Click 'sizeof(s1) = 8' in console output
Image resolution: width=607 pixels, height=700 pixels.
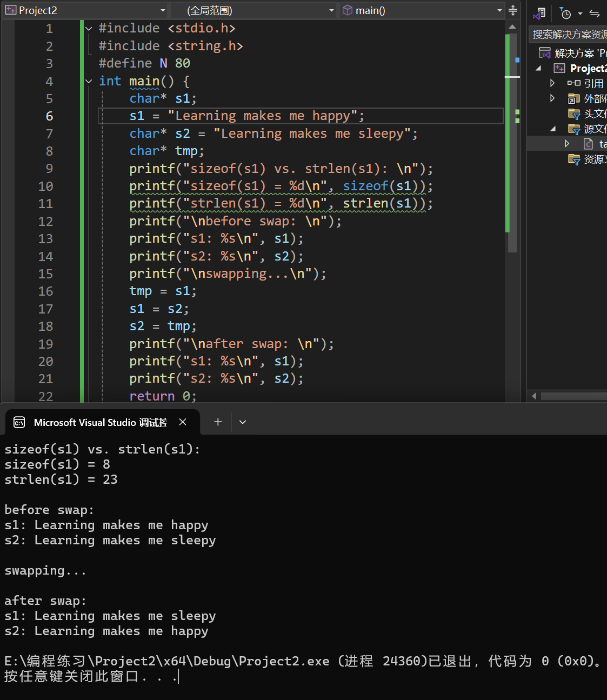point(57,464)
